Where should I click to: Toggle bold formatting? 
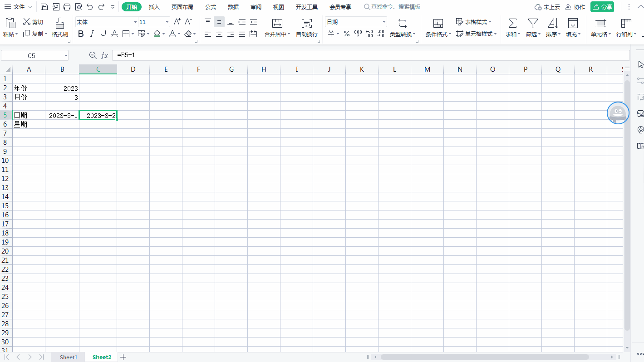[x=81, y=34]
